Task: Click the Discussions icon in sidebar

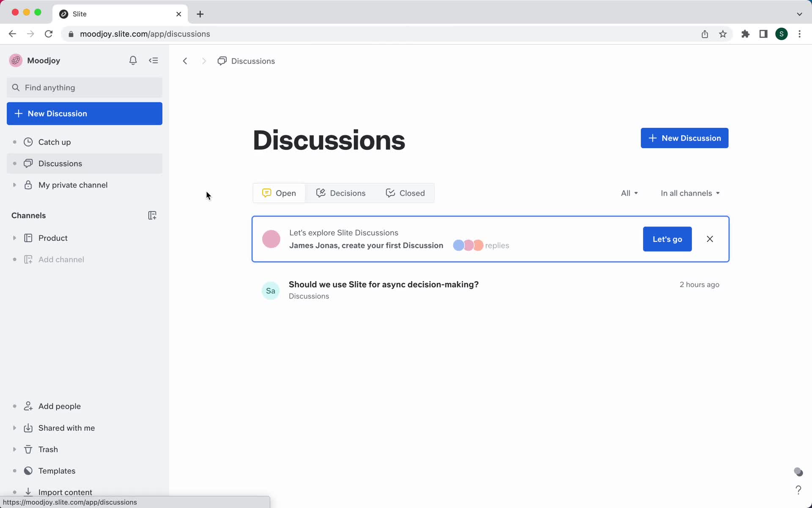Action: coord(28,163)
